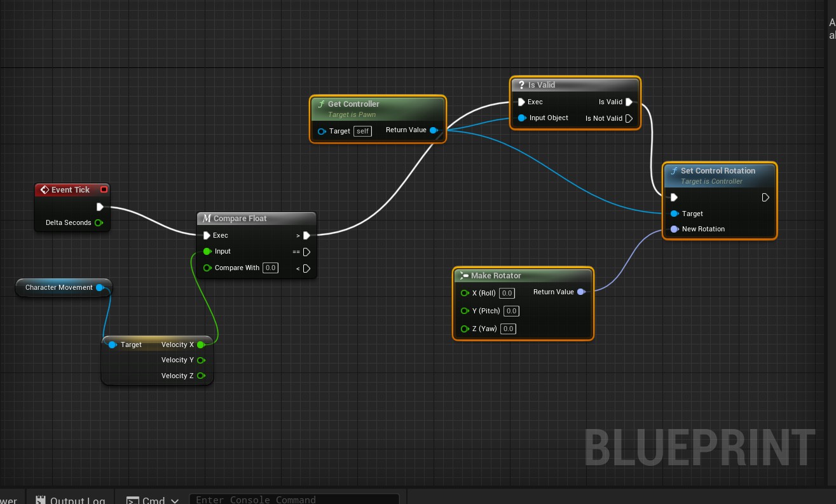The width and height of the screenshot is (836, 504).
Task: Edit the Compare With value field
Action: [x=271, y=268]
